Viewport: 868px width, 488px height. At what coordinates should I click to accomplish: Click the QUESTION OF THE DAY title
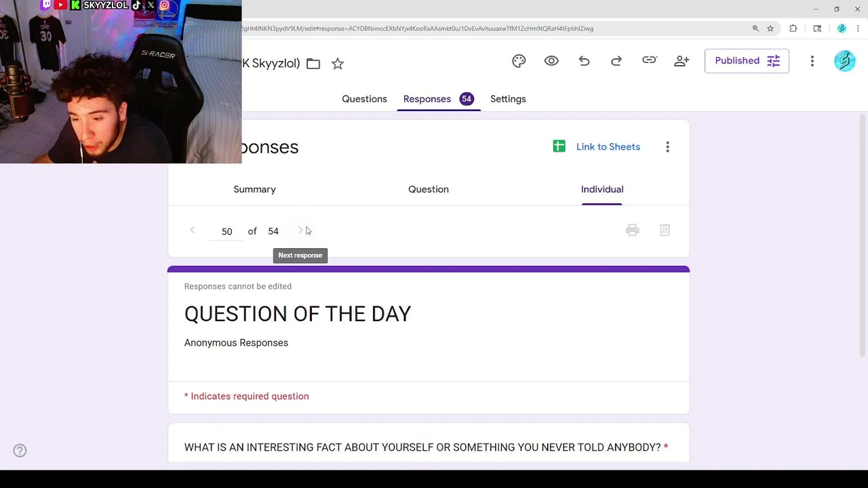(x=298, y=314)
